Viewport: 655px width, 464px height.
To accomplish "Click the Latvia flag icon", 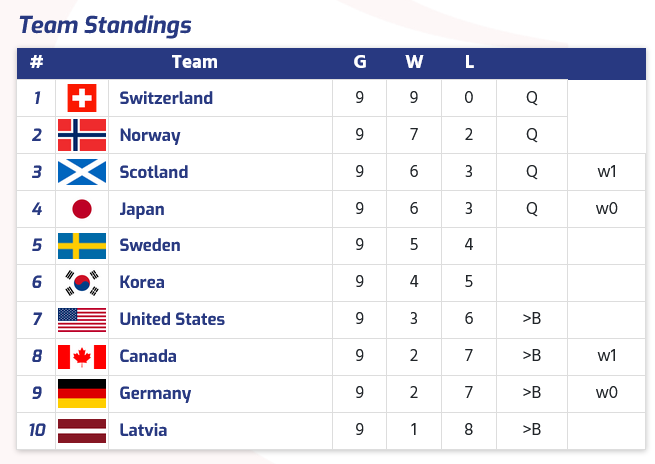I will 82,430.
